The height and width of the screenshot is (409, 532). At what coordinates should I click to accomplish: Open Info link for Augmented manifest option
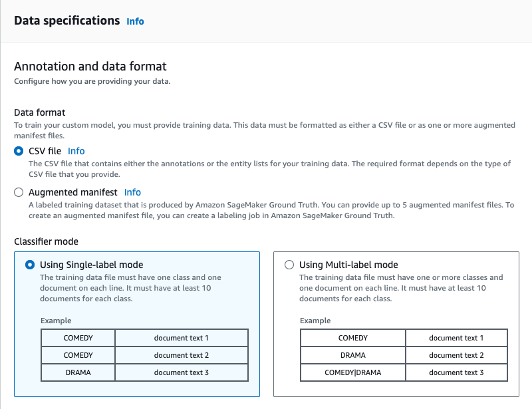tap(132, 192)
